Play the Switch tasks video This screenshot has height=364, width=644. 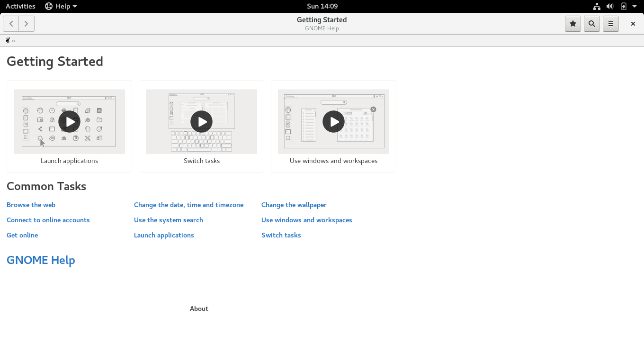201,121
